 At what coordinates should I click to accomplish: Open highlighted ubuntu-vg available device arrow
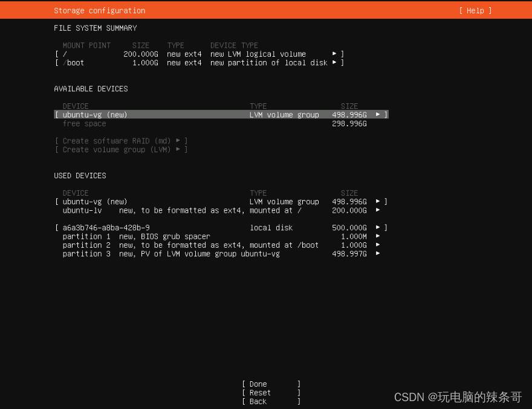378,115
